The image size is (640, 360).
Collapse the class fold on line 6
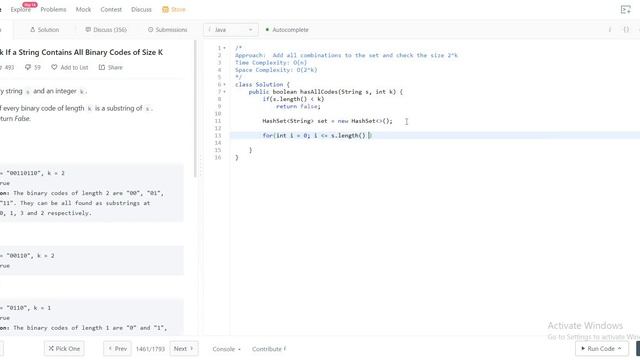pos(224,84)
